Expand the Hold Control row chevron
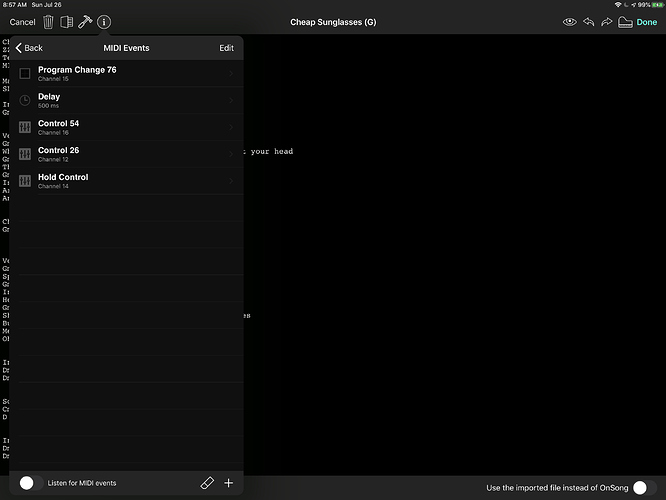 [231, 181]
